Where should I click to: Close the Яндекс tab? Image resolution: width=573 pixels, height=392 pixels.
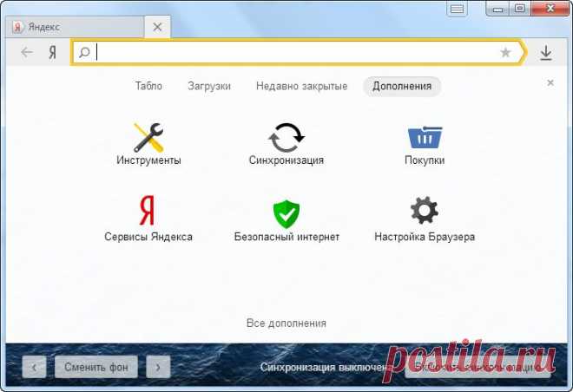(157, 27)
